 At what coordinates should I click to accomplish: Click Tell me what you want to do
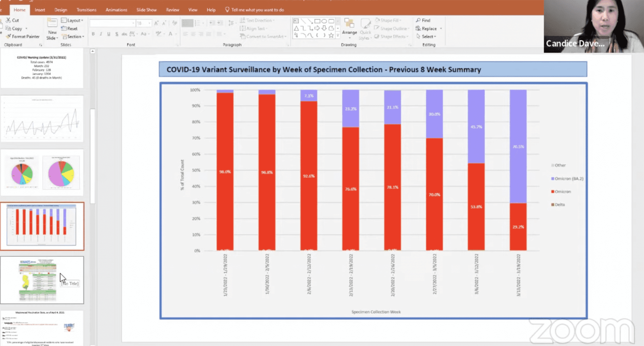tap(258, 10)
